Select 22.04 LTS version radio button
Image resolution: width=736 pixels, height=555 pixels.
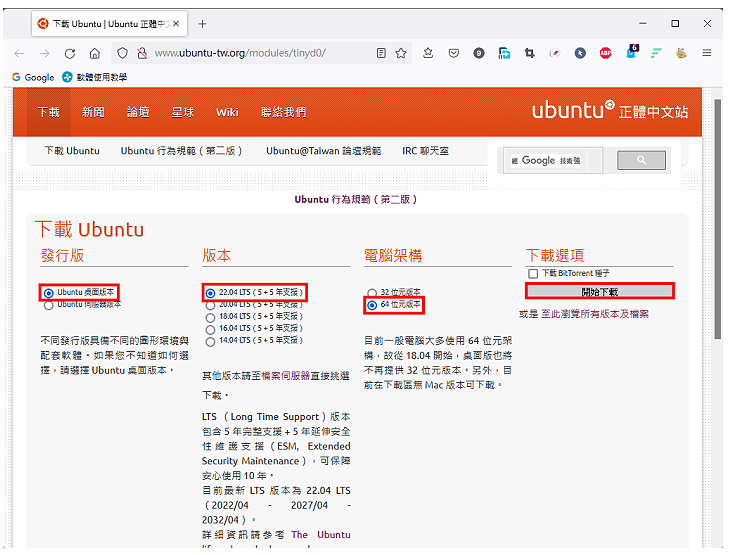(x=210, y=293)
